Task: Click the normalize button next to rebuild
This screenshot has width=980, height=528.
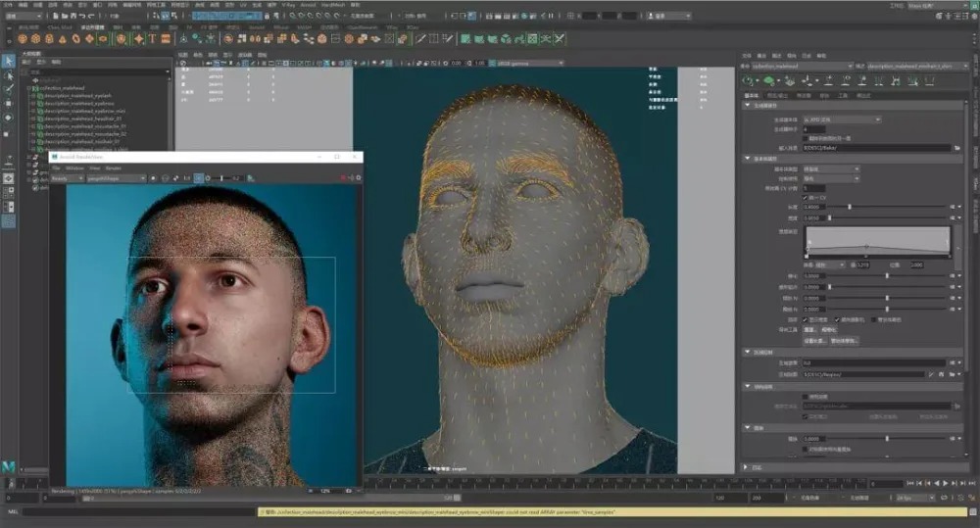Action: pyautogui.click(x=829, y=329)
